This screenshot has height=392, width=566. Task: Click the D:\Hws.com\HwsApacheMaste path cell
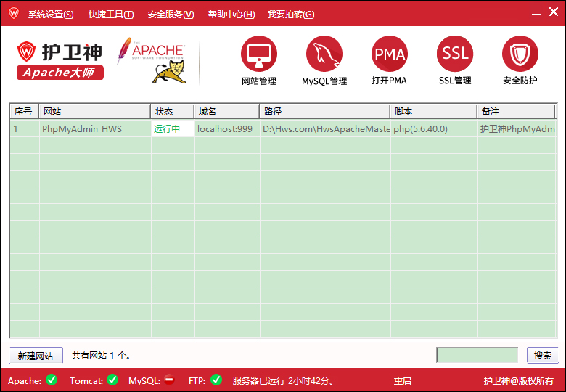(x=325, y=129)
